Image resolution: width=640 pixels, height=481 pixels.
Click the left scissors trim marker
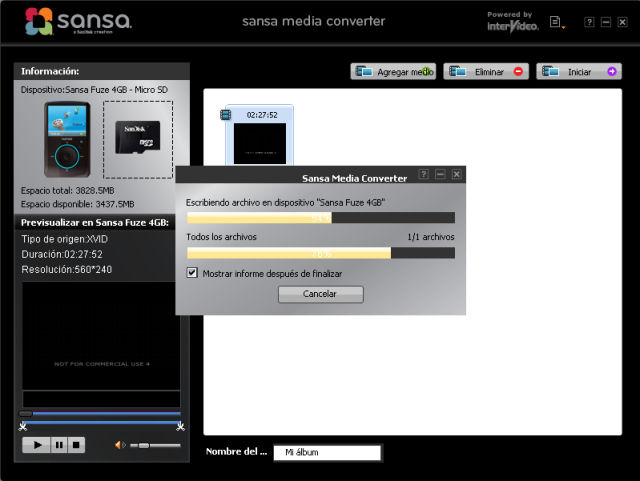[23, 427]
